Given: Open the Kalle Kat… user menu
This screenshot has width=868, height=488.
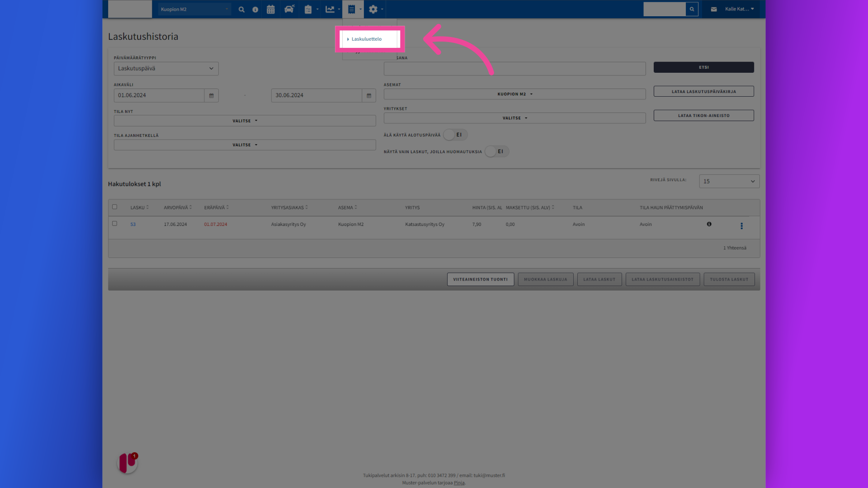Looking at the screenshot, I should coord(740,9).
